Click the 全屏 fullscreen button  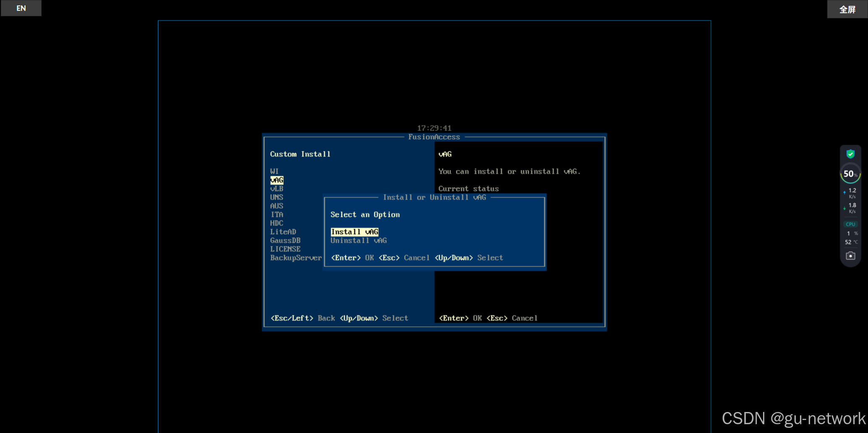847,9
